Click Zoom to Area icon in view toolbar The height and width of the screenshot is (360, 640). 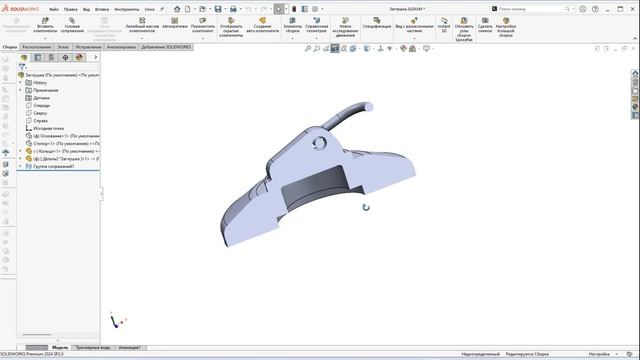coord(317,49)
